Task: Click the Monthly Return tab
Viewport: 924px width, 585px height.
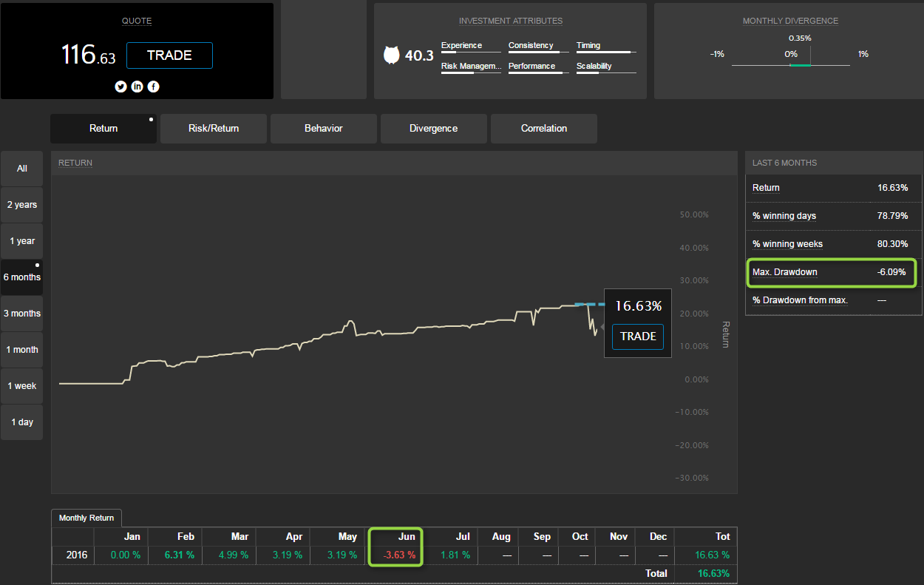Action: point(86,518)
